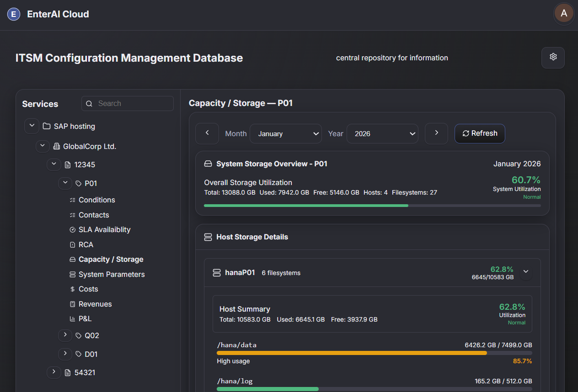Open the Year dropdown
Image resolution: width=578 pixels, height=392 pixels.
382,133
